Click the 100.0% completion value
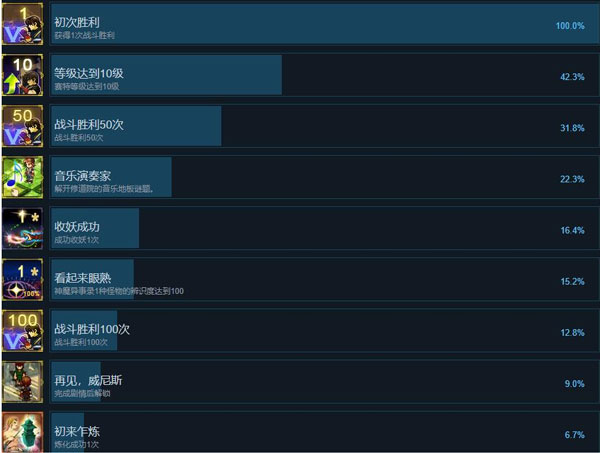Viewport: 600px width, 453px height. click(x=570, y=25)
